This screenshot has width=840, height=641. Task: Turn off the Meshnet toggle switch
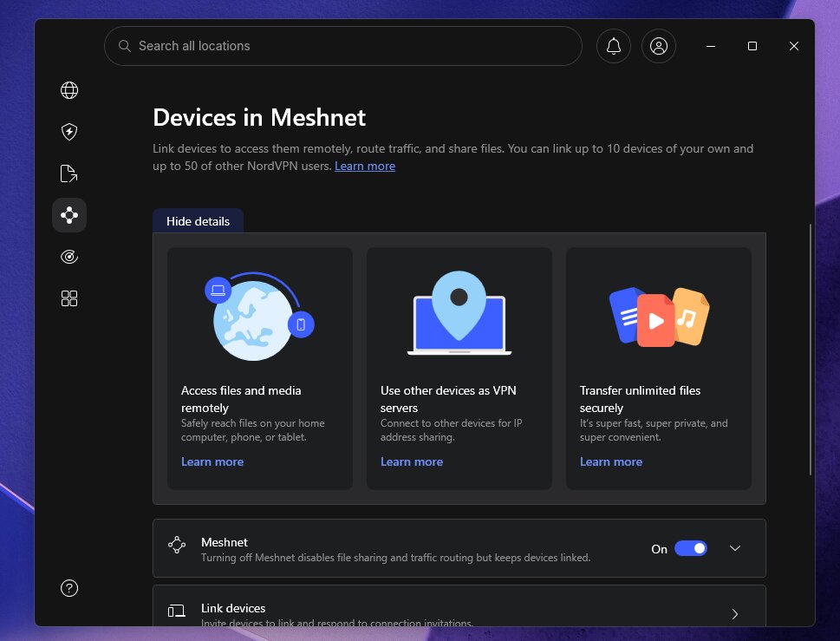click(691, 548)
